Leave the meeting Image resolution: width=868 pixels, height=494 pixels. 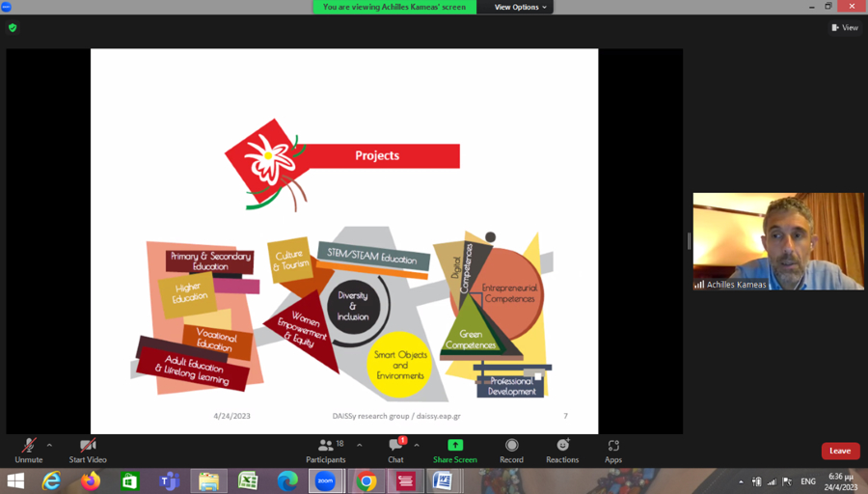click(x=840, y=451)
